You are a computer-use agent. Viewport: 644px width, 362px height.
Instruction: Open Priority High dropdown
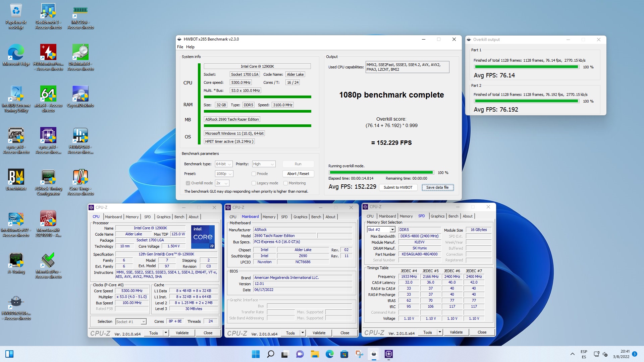[264, 164]
